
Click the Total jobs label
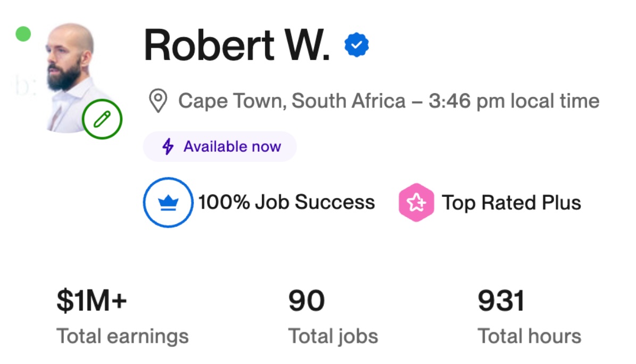click(333, 336)
